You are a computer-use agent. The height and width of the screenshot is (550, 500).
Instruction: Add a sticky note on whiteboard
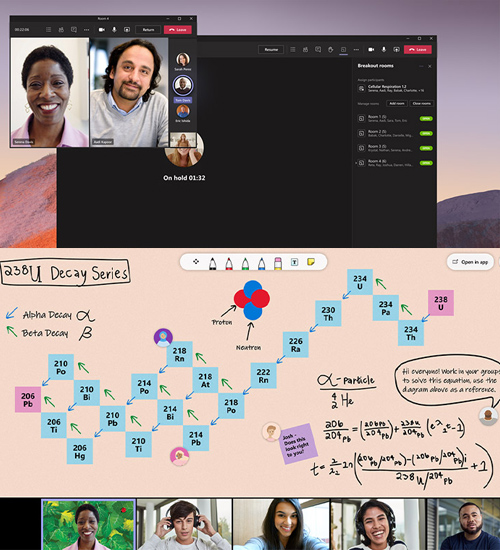pos(311,262)
